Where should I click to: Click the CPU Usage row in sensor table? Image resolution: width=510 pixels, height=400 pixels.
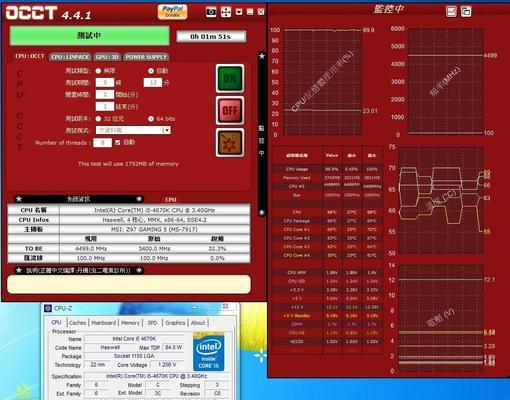(x=327, y=169)
